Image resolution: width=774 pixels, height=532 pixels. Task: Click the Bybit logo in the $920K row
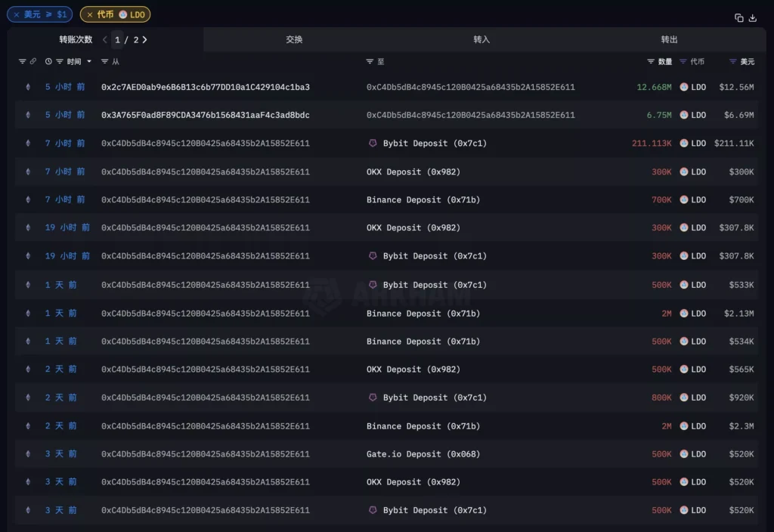pyautogui.click(x=373, y=397)
